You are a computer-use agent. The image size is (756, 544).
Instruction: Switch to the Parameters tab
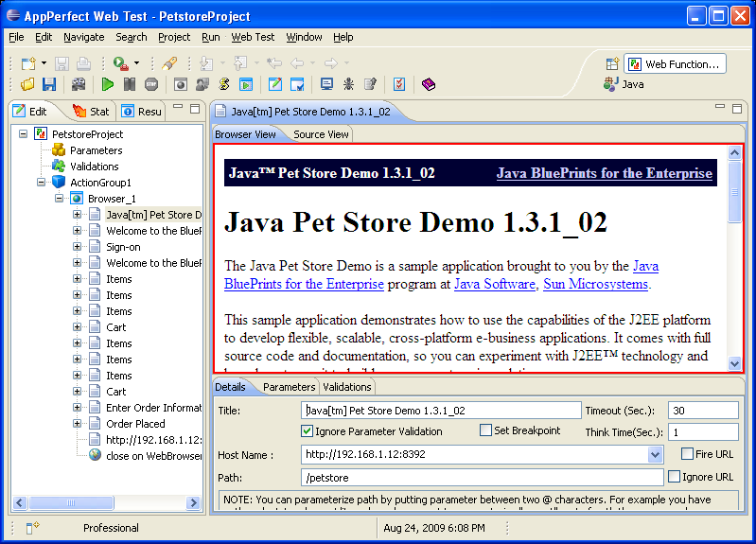pyautogui.click(x=289, y=387)
